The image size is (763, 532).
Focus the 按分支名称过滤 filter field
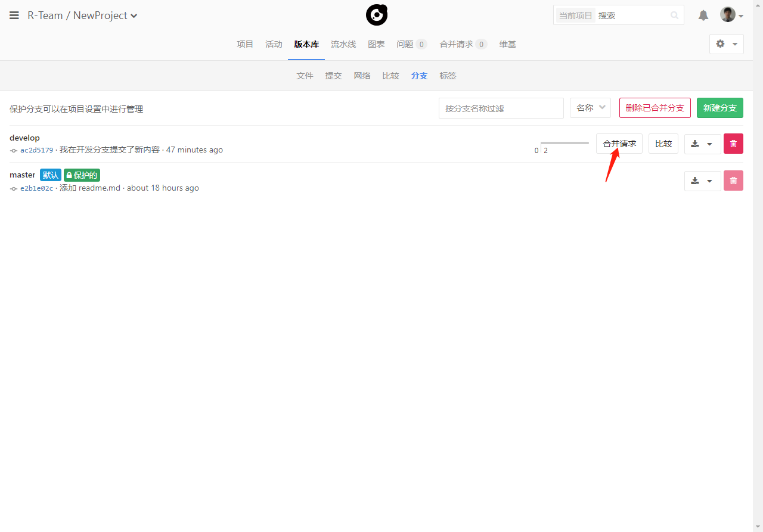point(501,108)
